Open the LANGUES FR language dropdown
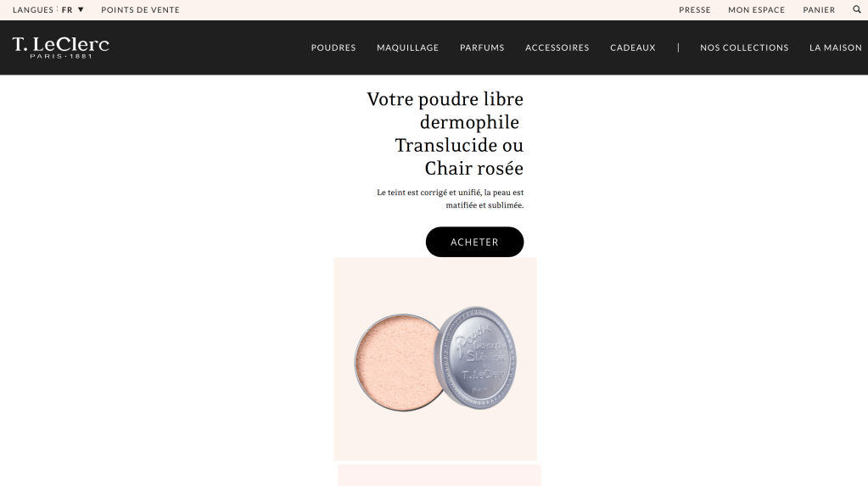 click(x=48, y=9)
